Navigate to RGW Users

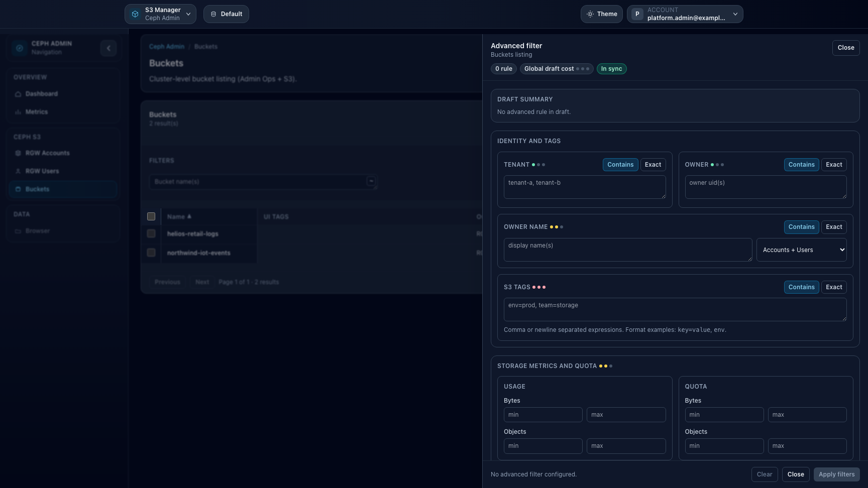click(43, 171)
